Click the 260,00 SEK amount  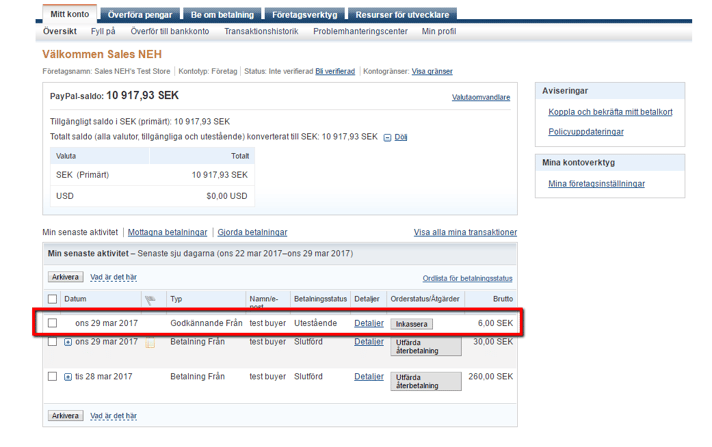(490, 377)
